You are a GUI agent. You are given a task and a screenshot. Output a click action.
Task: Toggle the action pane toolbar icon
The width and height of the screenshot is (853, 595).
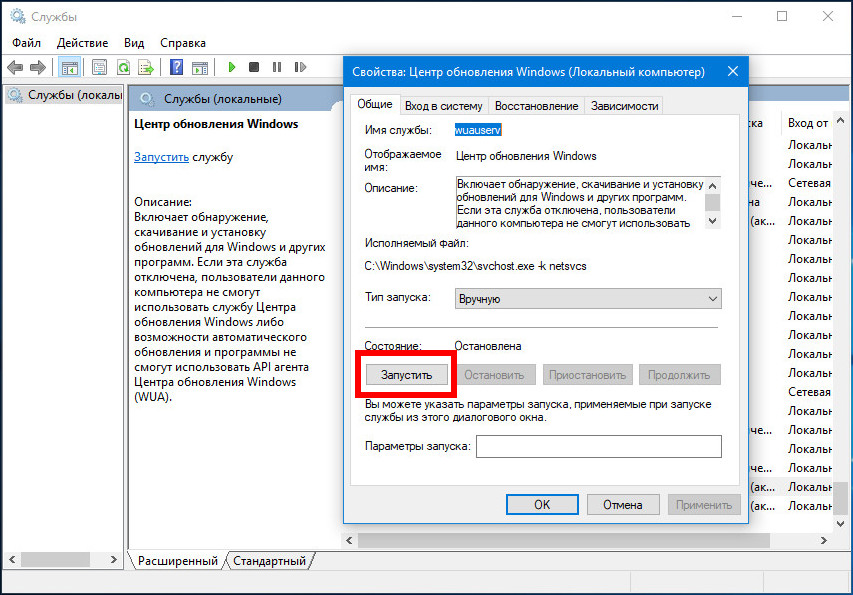tap(200, 67)
